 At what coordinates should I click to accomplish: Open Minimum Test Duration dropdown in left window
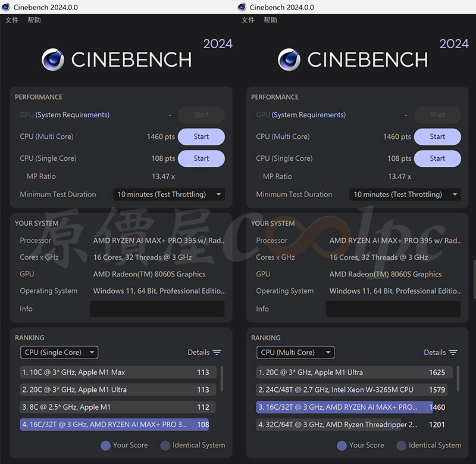tap(169, 194)
